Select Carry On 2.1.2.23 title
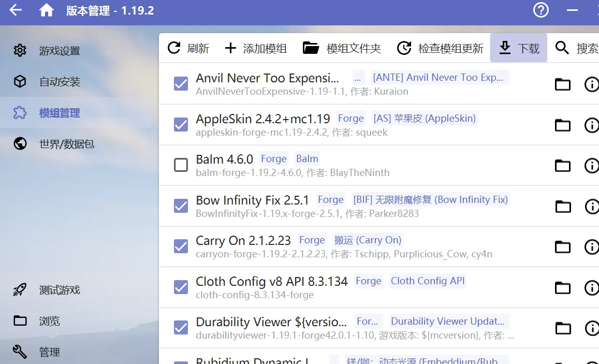Screen dimensions: 599x364 tap(243, 241)
